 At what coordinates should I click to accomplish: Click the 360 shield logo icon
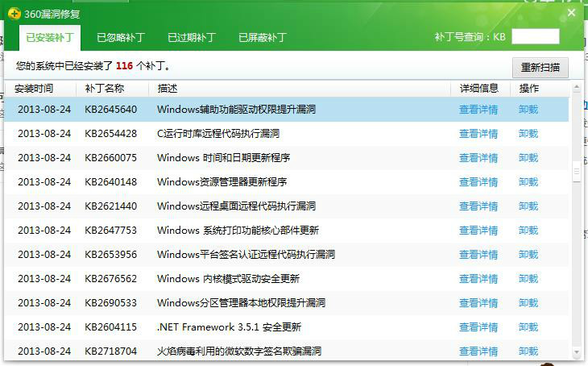[14, 15]
